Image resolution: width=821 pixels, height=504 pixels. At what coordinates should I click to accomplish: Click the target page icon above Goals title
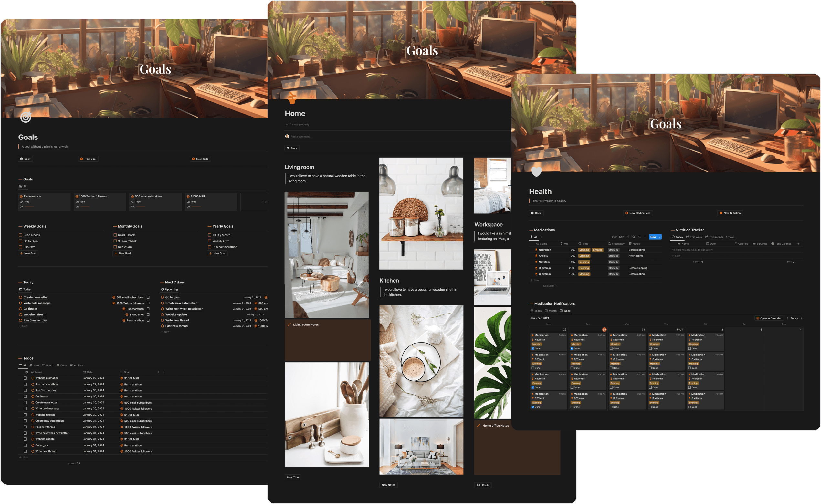25,118
